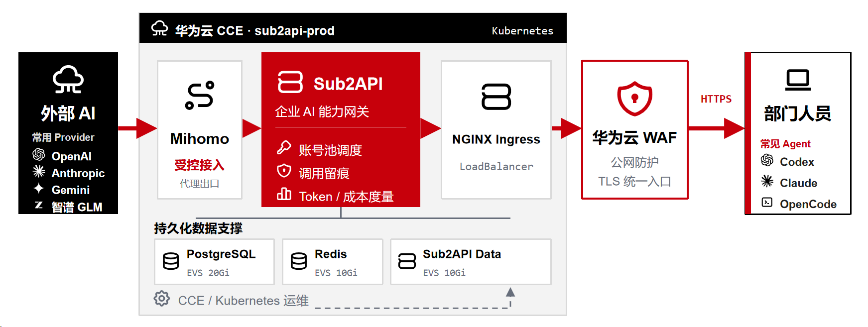The height and width of the screenshot is (327, 868).
Task: Select the PostgreSQL EVS 20Gi card
Action: pyautogui.click(x=214, y=262)
